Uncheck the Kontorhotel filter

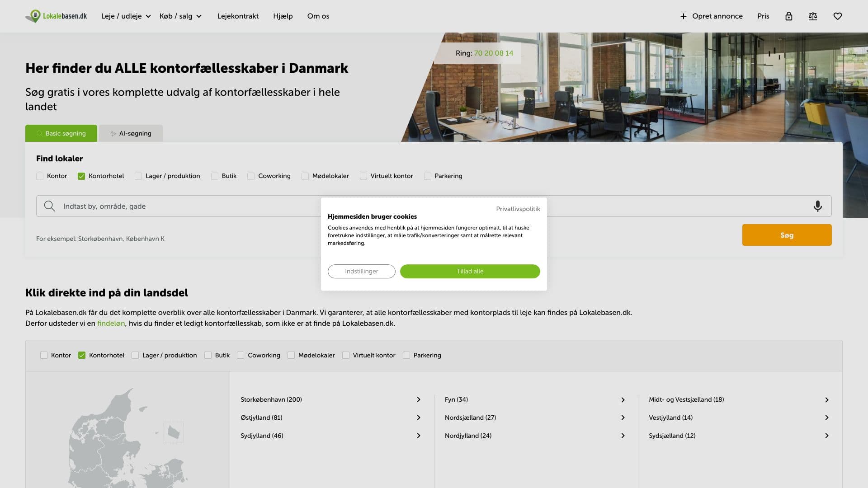click(x=81, y=176)
